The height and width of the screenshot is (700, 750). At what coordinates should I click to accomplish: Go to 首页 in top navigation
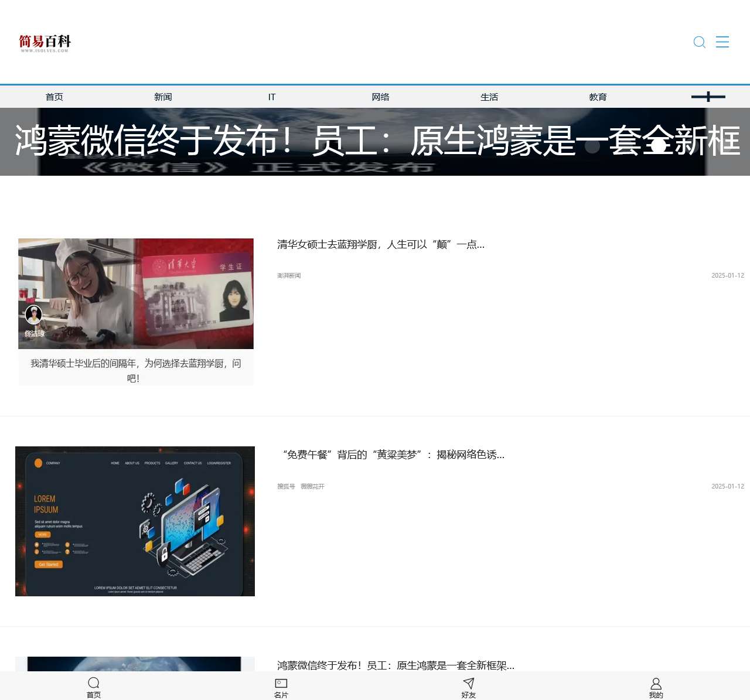click(x=54, y=97)
